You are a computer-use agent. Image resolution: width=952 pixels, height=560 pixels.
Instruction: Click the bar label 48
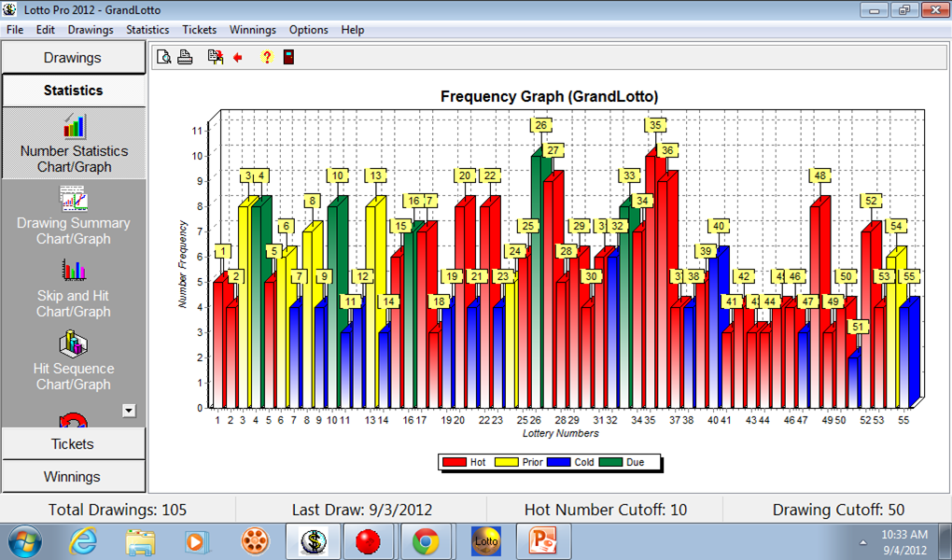point(819,175)
